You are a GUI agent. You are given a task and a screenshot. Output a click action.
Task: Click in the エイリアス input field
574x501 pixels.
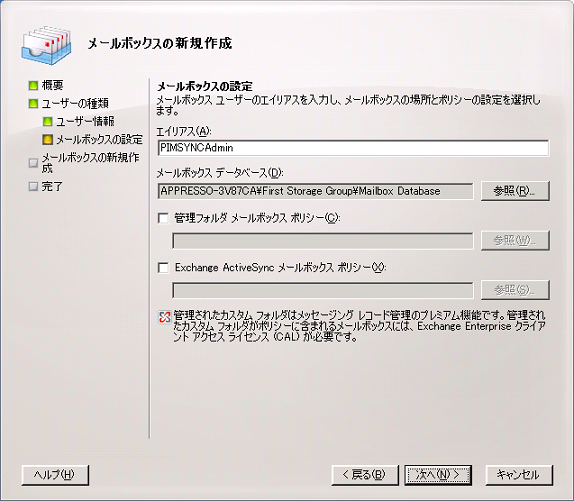[x=353, y=148]
